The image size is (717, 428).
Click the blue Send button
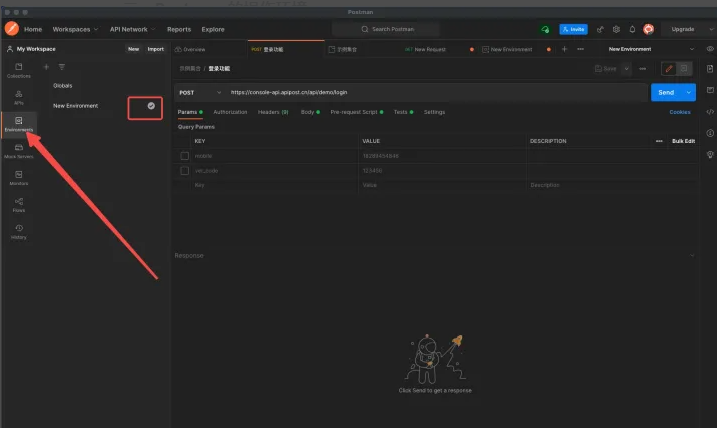[x=666, y=92]
